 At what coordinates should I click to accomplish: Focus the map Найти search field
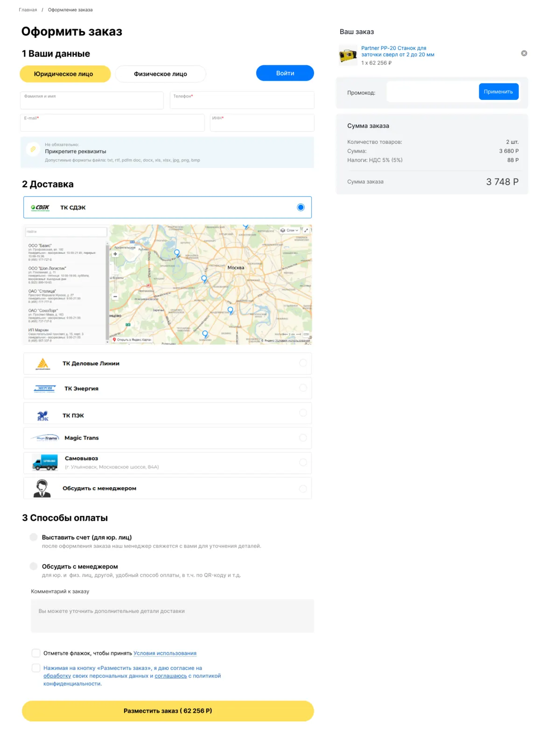tap(66, 231)
